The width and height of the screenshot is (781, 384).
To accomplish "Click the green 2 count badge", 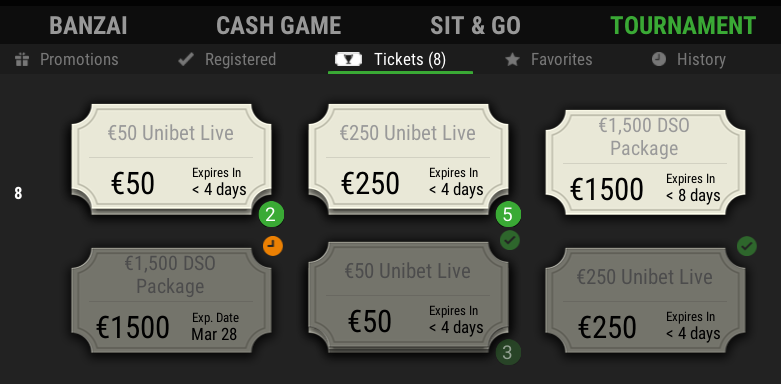I will click(271, 215).
